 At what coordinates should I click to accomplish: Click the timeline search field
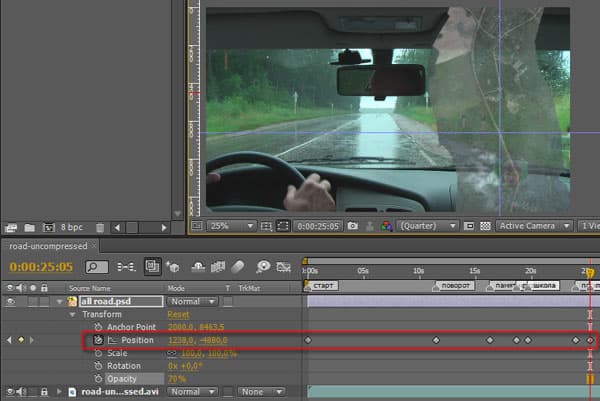(96, 267)
